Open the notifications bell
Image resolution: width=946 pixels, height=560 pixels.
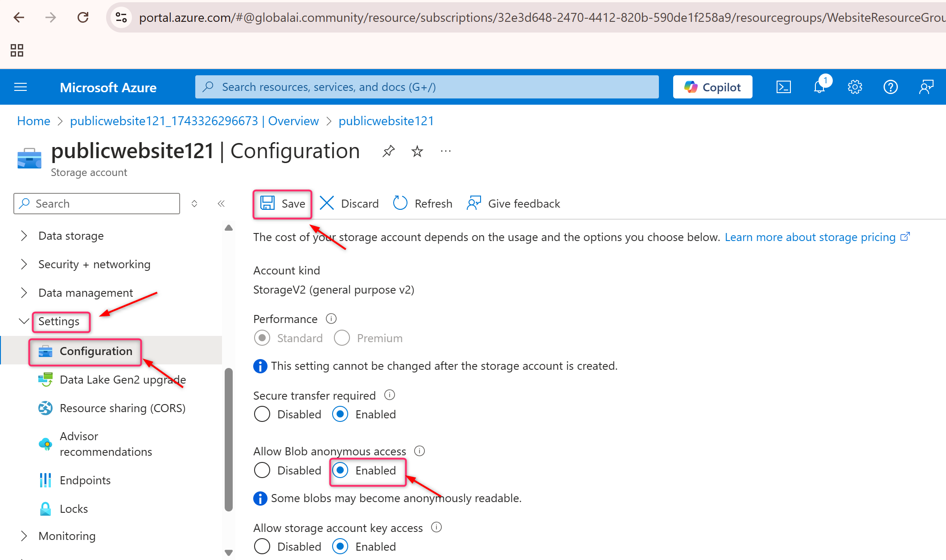point(819,87)
